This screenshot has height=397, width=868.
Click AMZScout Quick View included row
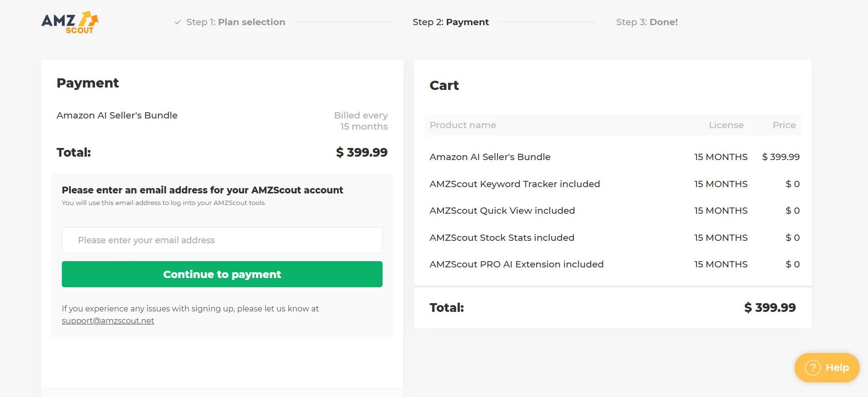(612, 211)
